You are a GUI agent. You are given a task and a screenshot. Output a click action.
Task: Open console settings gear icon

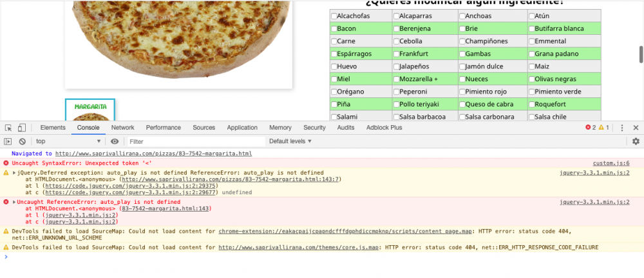point(636,141)
